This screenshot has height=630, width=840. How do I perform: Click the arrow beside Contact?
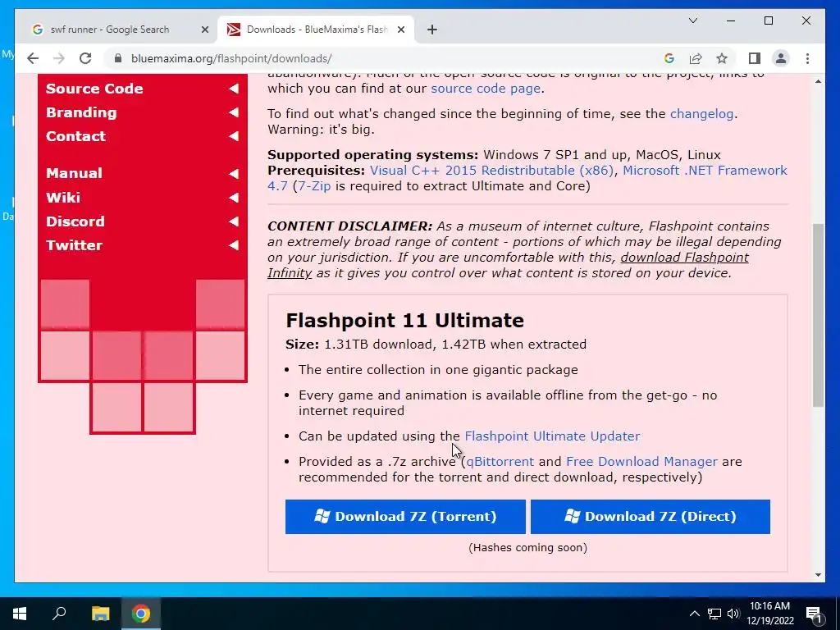click(x=234, y=136)
